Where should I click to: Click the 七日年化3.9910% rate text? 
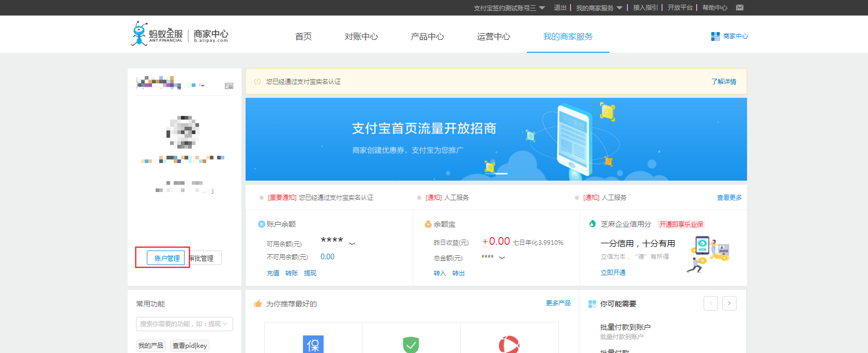[538, 243]
